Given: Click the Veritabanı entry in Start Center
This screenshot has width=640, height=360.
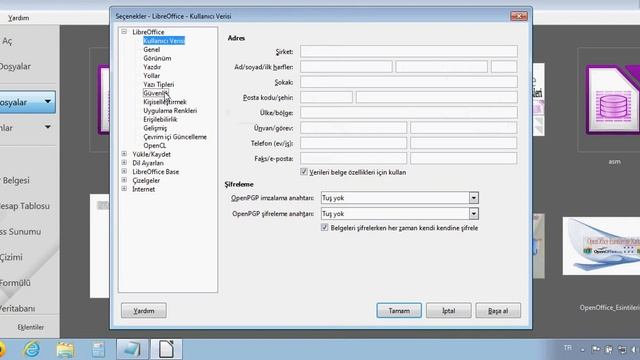Looking at the screenshot, I should 18,309.
